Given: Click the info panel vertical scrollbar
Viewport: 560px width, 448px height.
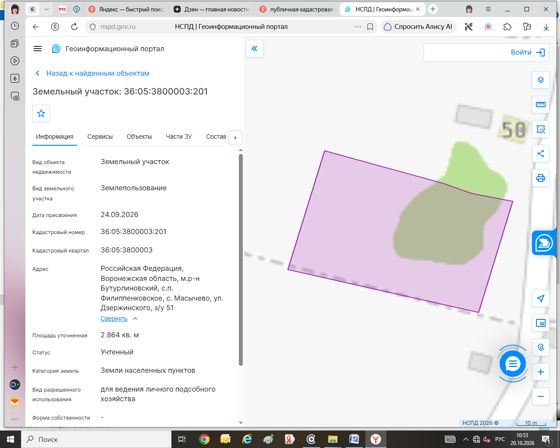Looking at the screenshot, I should click(x=241, y=259).
